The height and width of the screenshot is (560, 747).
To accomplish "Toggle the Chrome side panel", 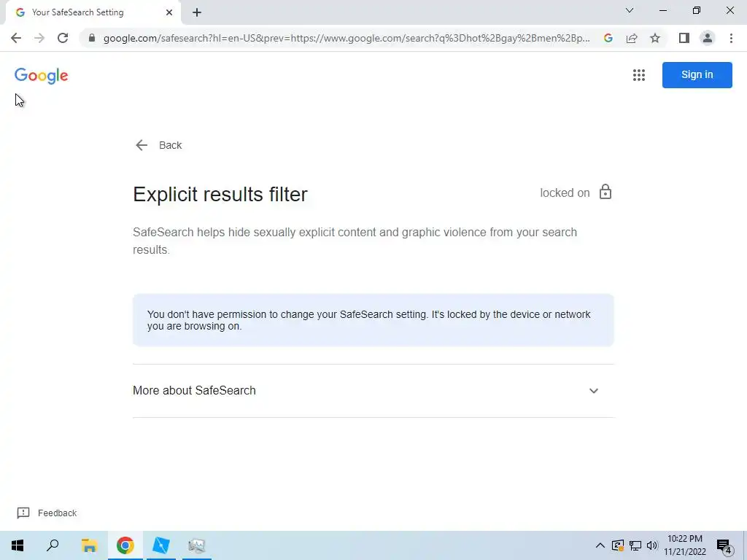I will point(684,38).
